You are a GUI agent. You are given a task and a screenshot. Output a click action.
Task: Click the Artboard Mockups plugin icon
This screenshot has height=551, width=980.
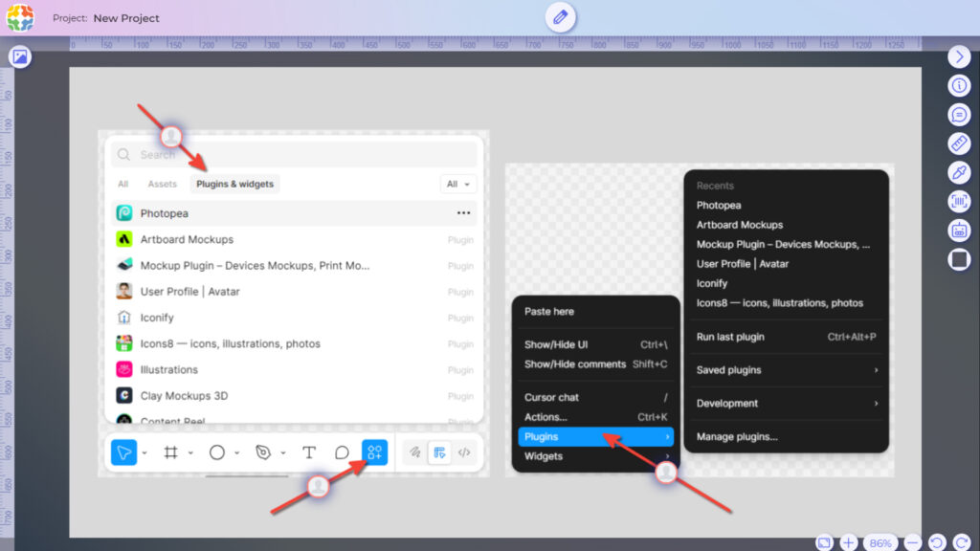point(124,239)
